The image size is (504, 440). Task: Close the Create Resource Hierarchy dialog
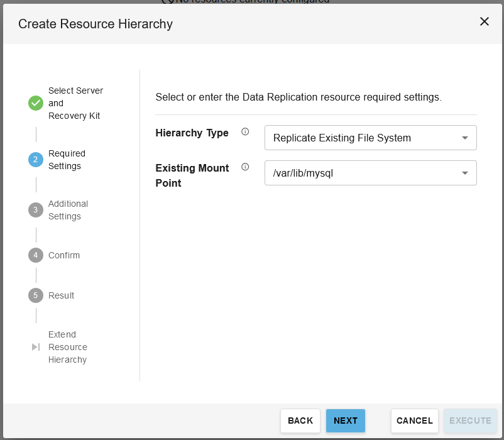tap(485, 21)
